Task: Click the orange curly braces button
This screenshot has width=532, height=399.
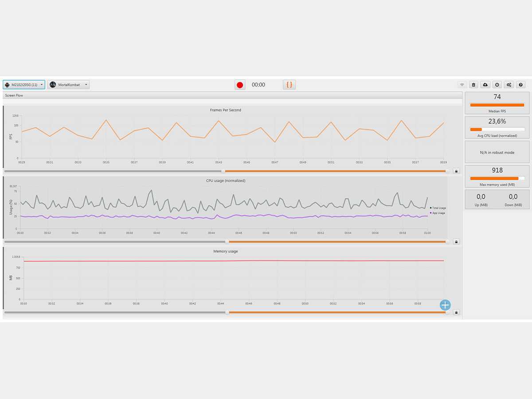Action: pyautogui.click(x=289, y=85)
